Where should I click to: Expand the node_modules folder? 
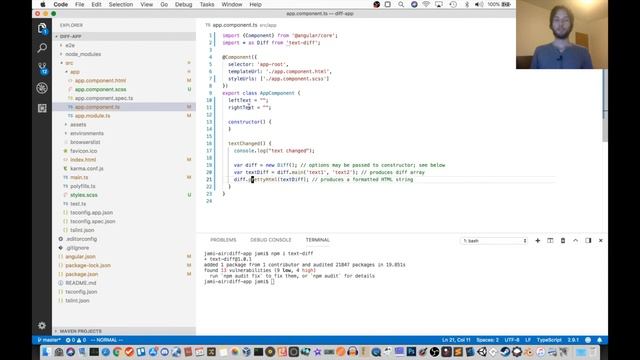(83, 54)
